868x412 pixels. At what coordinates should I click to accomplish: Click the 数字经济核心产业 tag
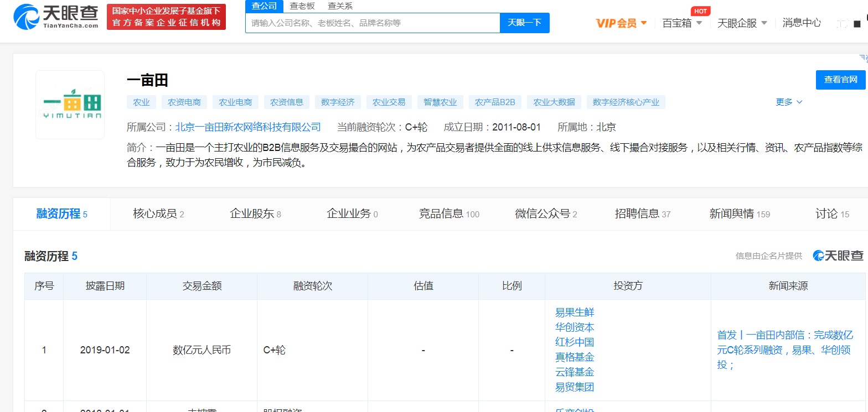(x=626, y=102)
